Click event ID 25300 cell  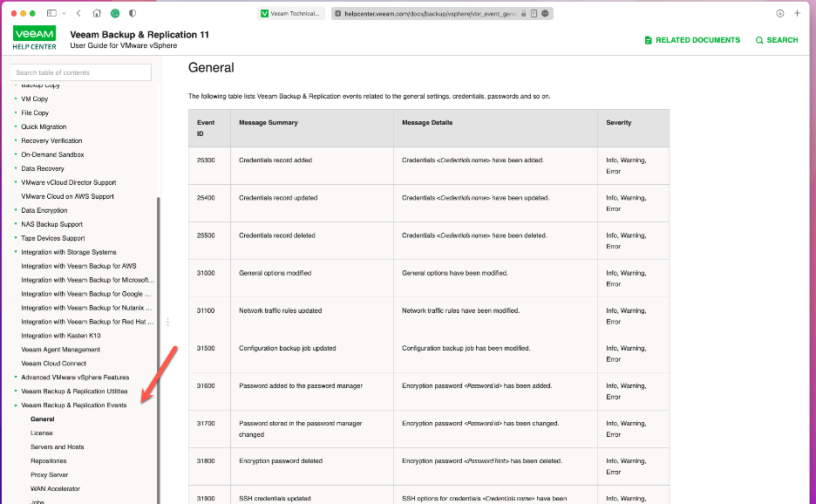(209, 166)
